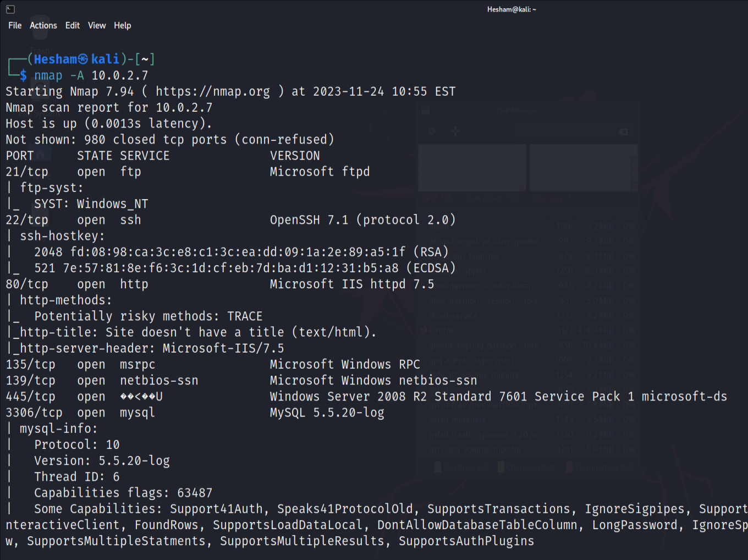This screenshot has width=748, height=560.
Task: Click the Protocol: 10 line
Action: [77, 444]
